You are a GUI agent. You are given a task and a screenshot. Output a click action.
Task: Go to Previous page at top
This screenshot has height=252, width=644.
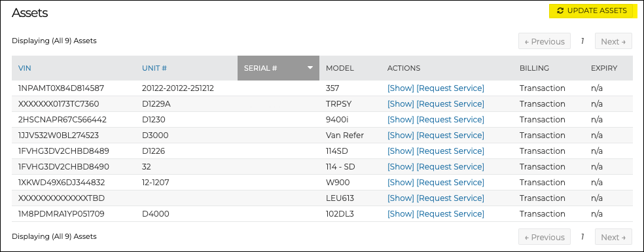point(545,41)
